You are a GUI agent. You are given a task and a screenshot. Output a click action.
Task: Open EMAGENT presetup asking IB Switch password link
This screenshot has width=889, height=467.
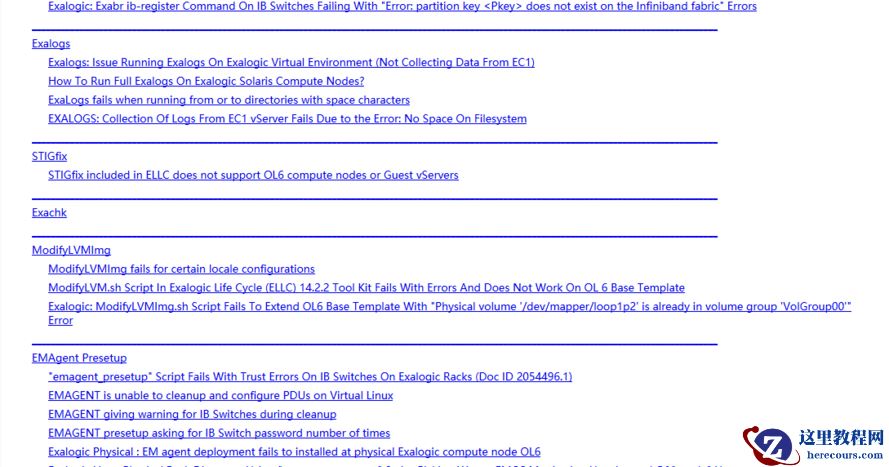(x=219, y=433)
